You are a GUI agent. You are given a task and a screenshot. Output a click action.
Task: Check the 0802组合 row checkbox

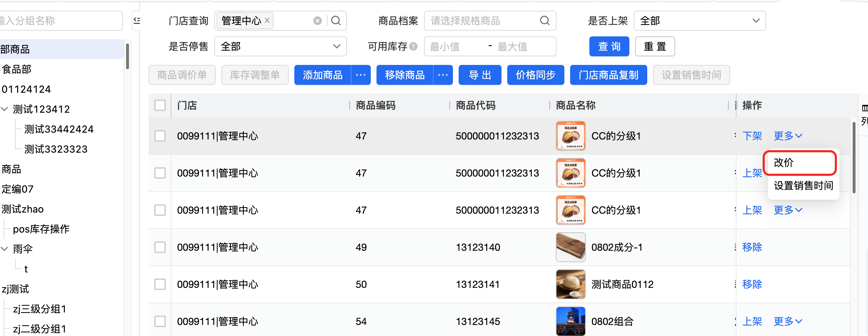160,321
